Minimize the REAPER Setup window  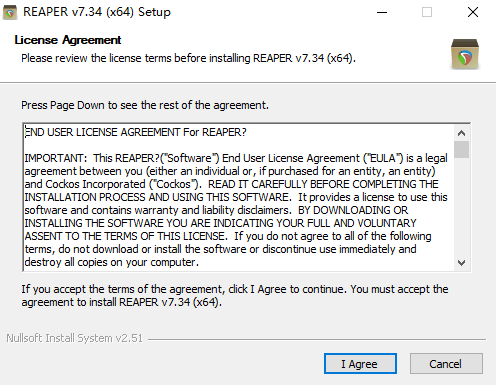(x=382, y=12)
